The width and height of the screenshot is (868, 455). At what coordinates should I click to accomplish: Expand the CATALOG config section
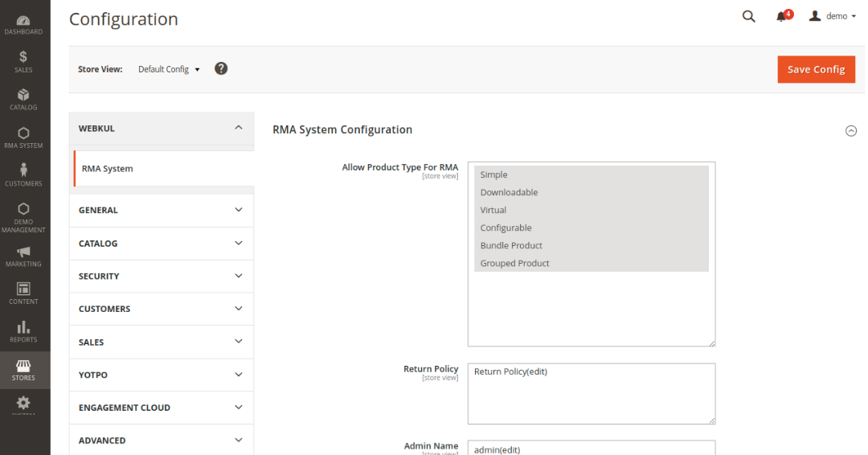(161, 243)
